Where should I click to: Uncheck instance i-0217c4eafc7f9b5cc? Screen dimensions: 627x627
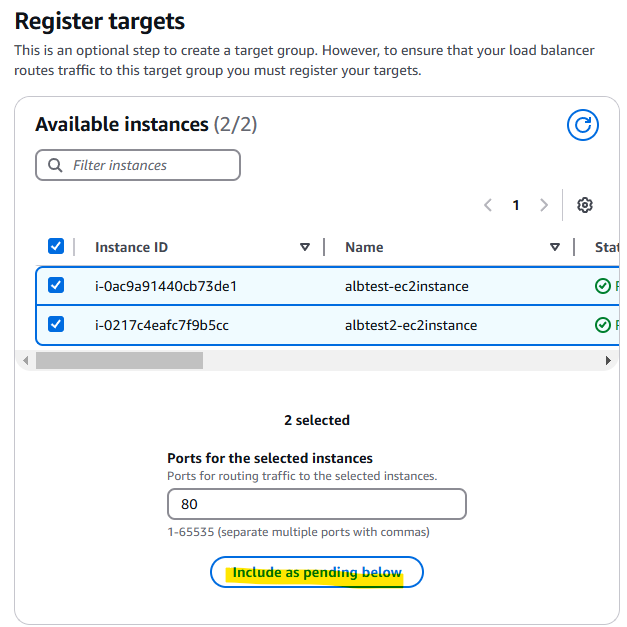tap(56, 324)
